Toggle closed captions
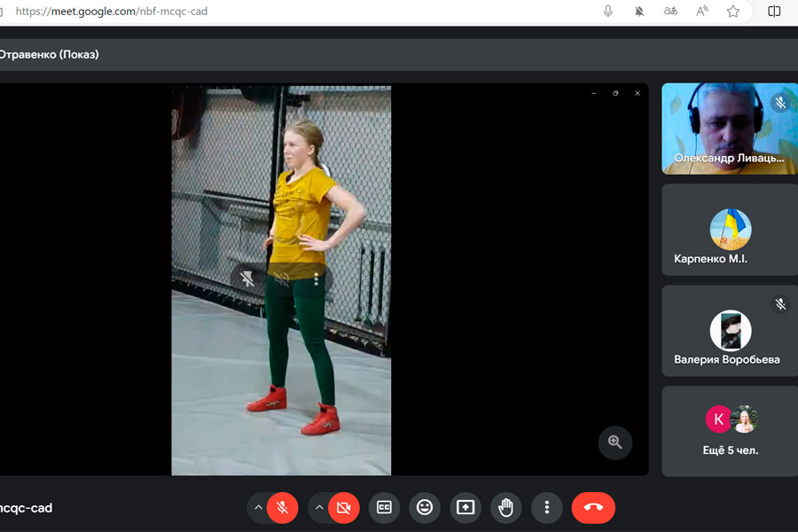Screen dimensions: 798x532 click(x=384, y=508)
